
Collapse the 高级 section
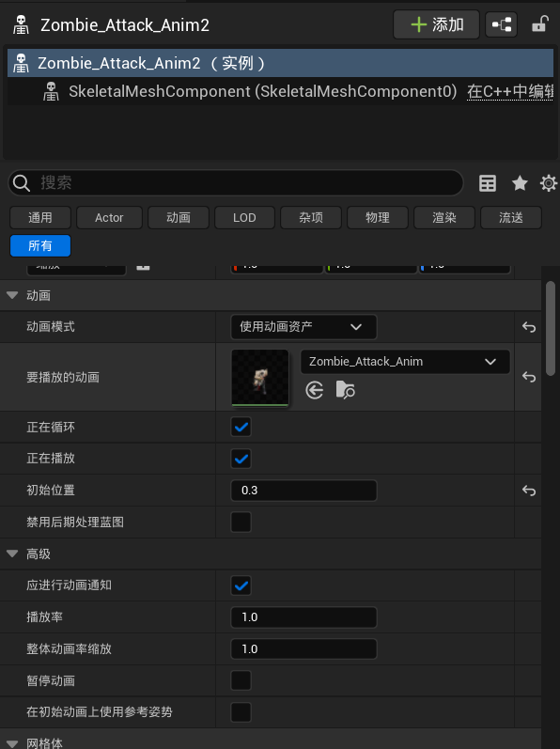12,554
